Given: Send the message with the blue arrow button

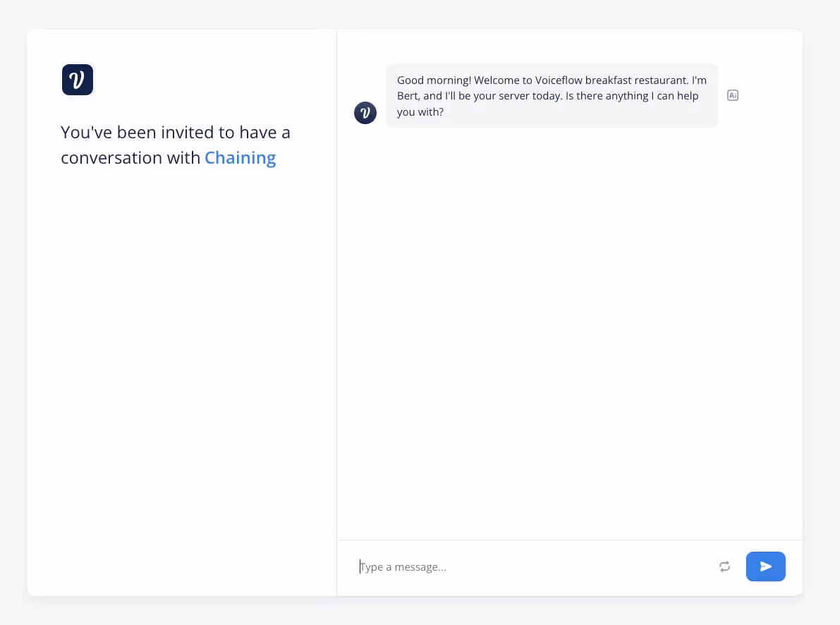Looking at the screenshot, I should click(x=765, y=566).
